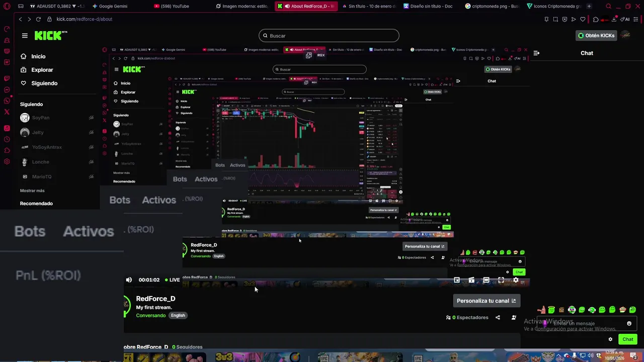Click the kick.com address bar URL

click(84, 19)
